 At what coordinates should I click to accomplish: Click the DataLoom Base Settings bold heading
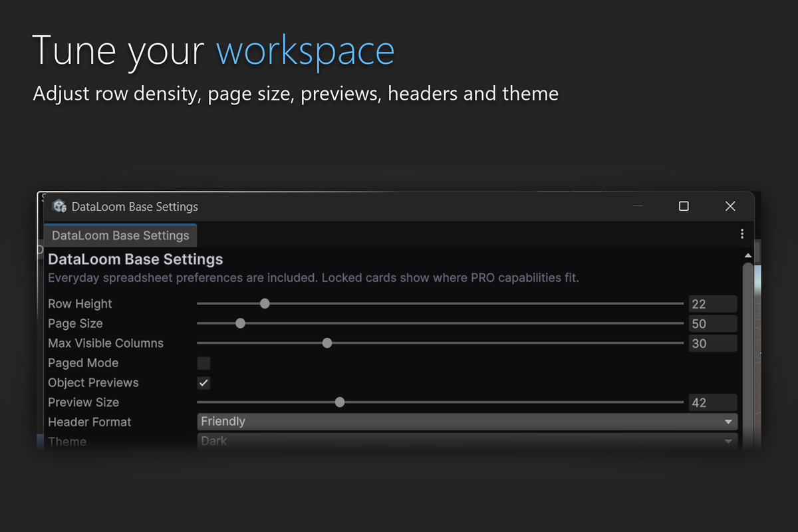136,259
